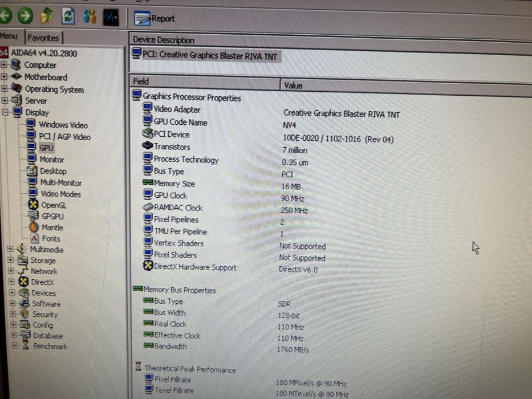Switch to the Favorites tab
Viewport: 532px width, 399px height.
pyautogui.click(x=43, y=38)
